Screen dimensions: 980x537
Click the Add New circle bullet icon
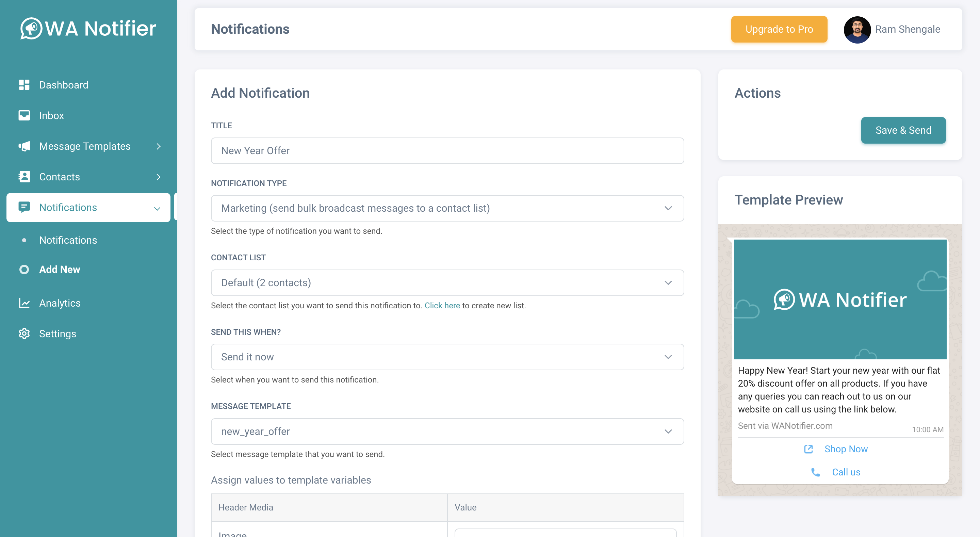[24, 270]
